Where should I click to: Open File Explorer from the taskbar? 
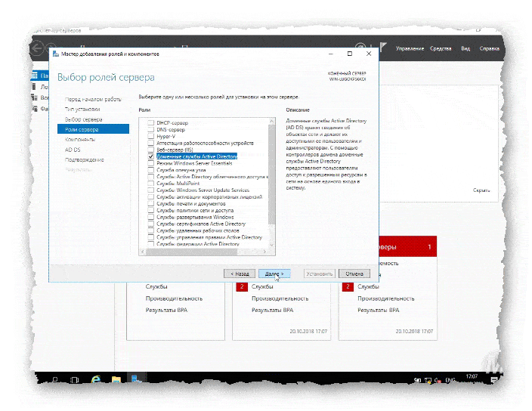(x=116, y=380)
